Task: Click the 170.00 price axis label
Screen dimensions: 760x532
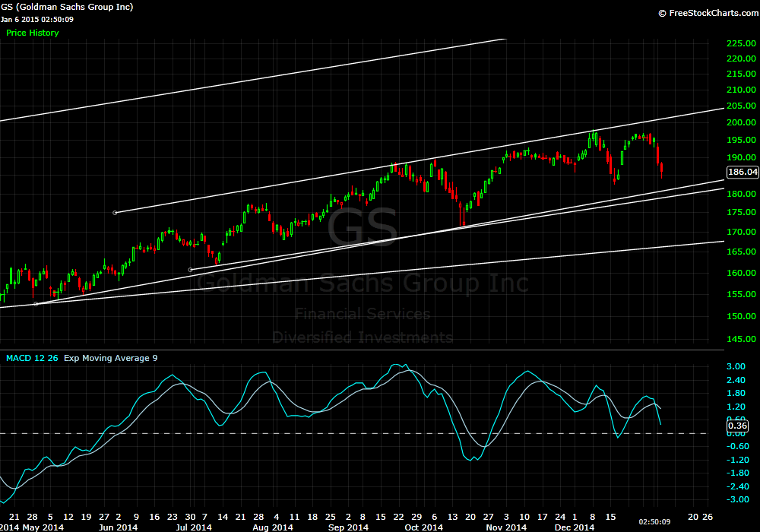Action: coord(741,232)
